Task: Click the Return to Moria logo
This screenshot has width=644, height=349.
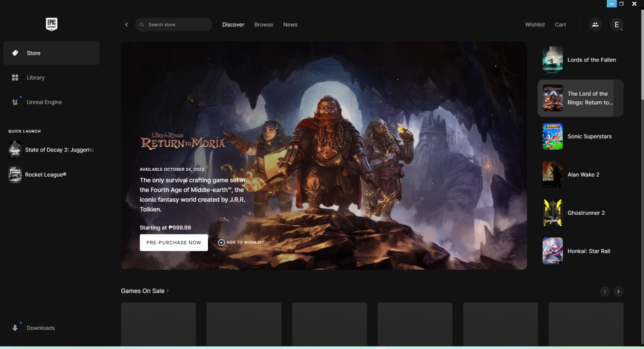Action: (x=183, y=141)
